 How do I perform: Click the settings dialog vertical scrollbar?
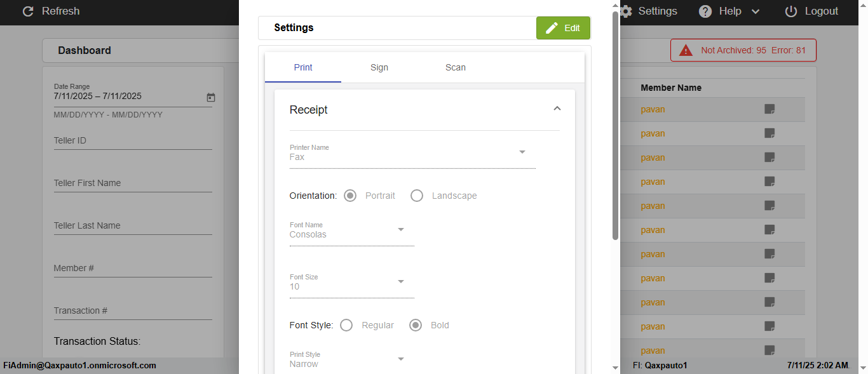click(x=615, y=127)
